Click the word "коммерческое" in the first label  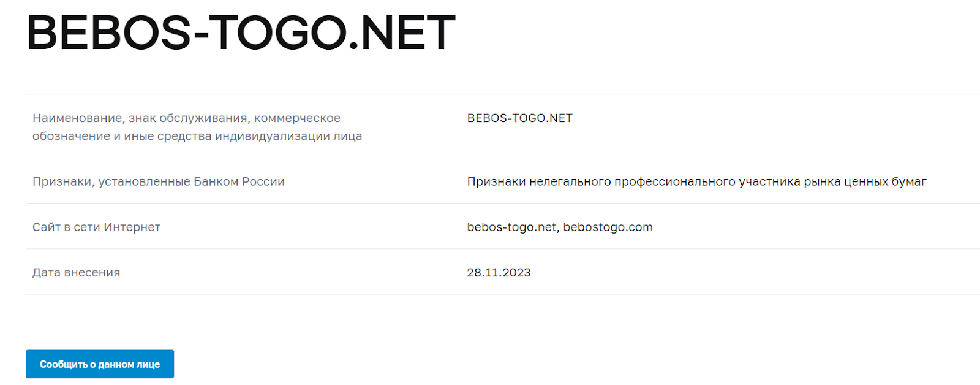click(x=297, y=118)
